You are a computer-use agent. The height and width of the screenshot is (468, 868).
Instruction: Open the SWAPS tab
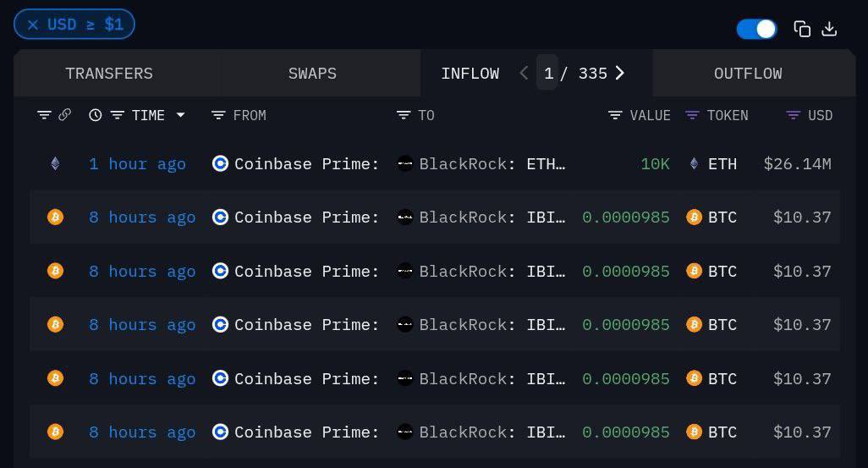[x=312, y=74]
